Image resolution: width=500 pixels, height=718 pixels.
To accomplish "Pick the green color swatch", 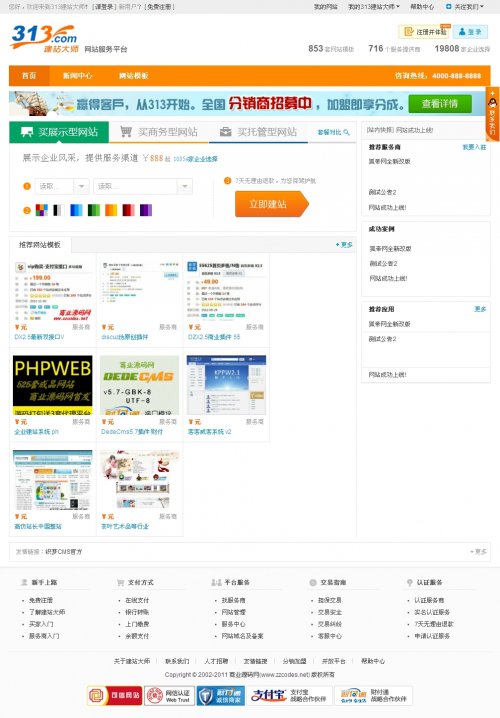I will (x=94, y=210).
